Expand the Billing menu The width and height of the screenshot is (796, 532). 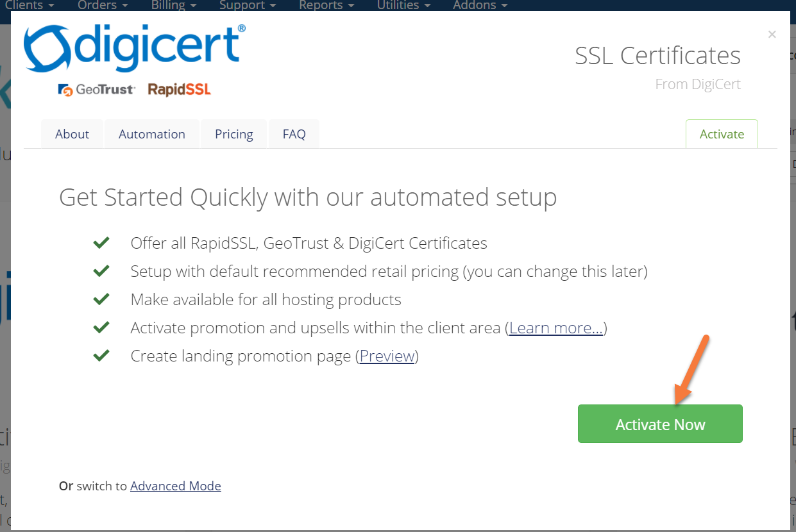174,5
